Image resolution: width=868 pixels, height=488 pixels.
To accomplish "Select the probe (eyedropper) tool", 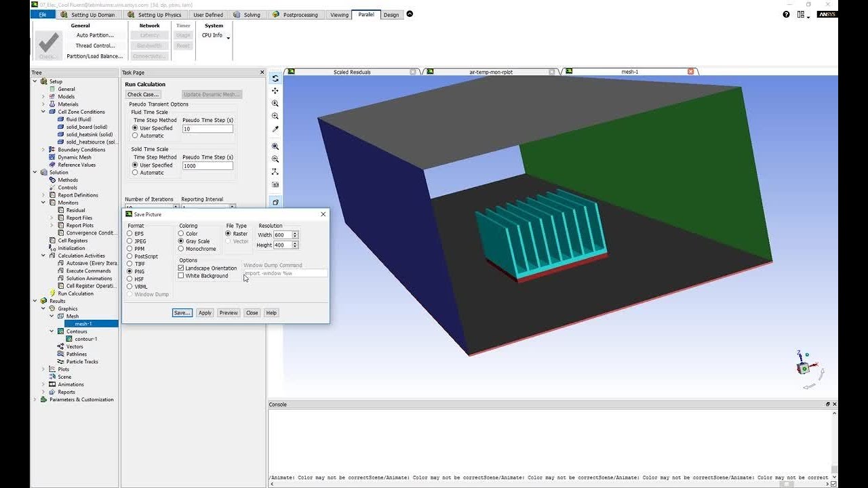I will 275,129.
